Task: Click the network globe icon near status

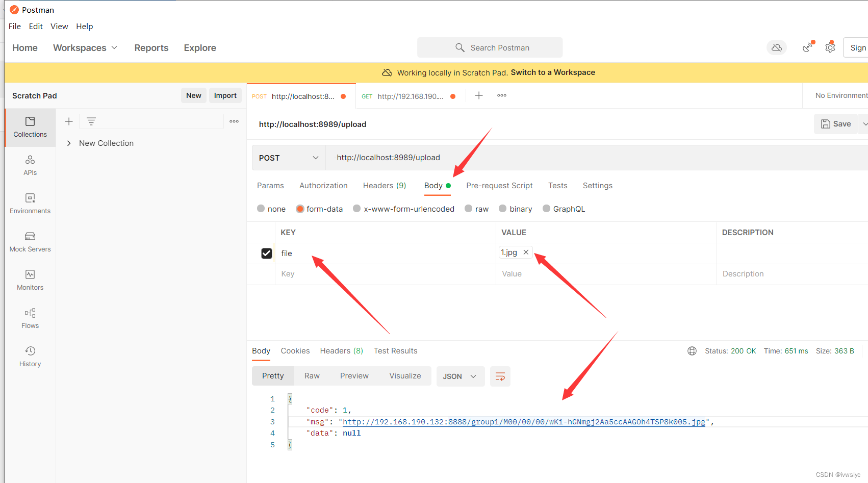Action: click(692, 351)
